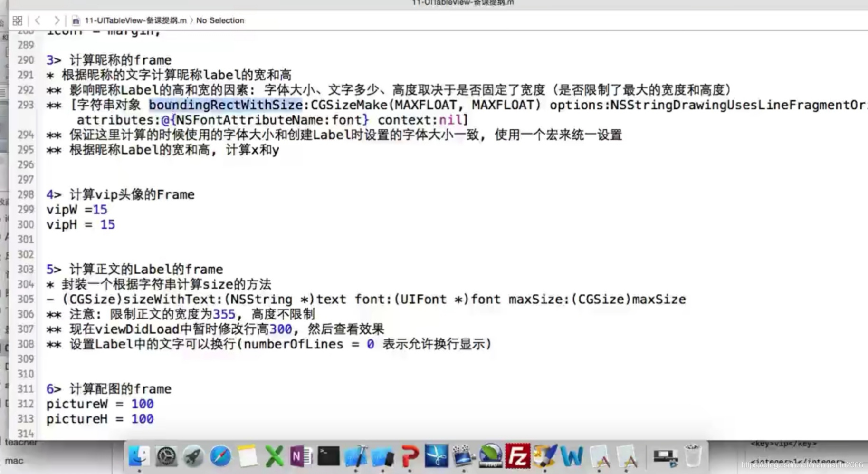The image size is (868, 474).
Task: Click line '5> 计算正文的Label的frame'
Action: [x=134, y=269]
